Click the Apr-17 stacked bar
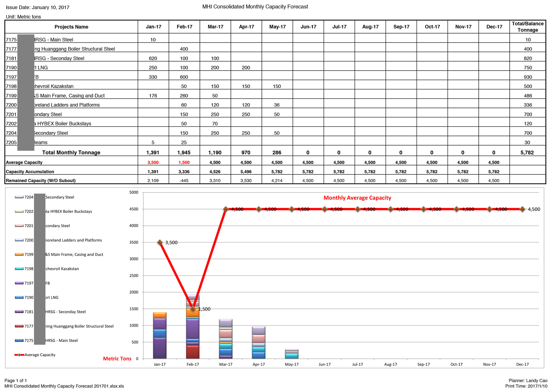 click(x=259, y=343)
